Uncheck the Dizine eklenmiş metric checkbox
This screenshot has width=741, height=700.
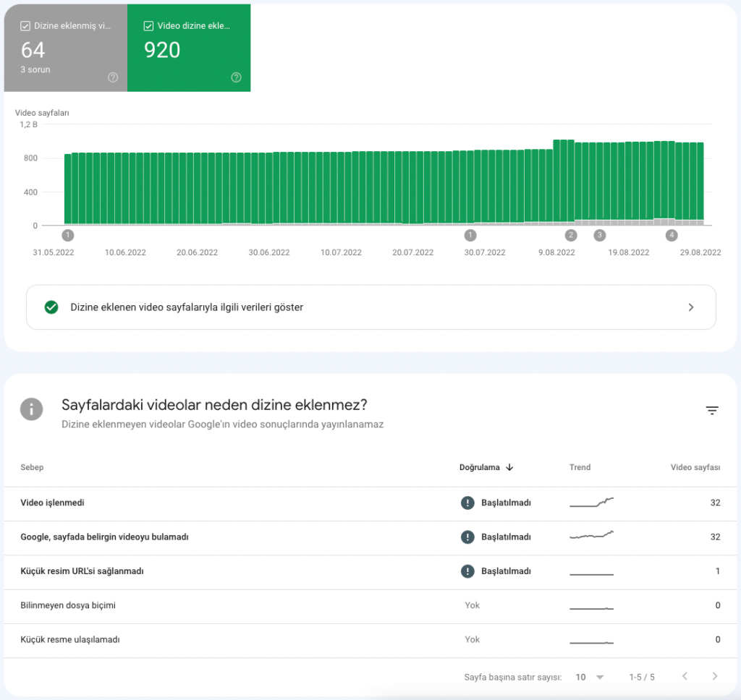pos(25,25)
